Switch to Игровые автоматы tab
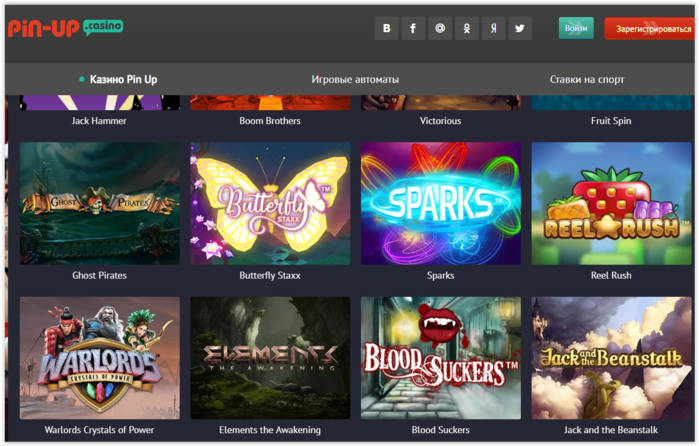This screenshot has width=699, height=446. coord(355,79)
